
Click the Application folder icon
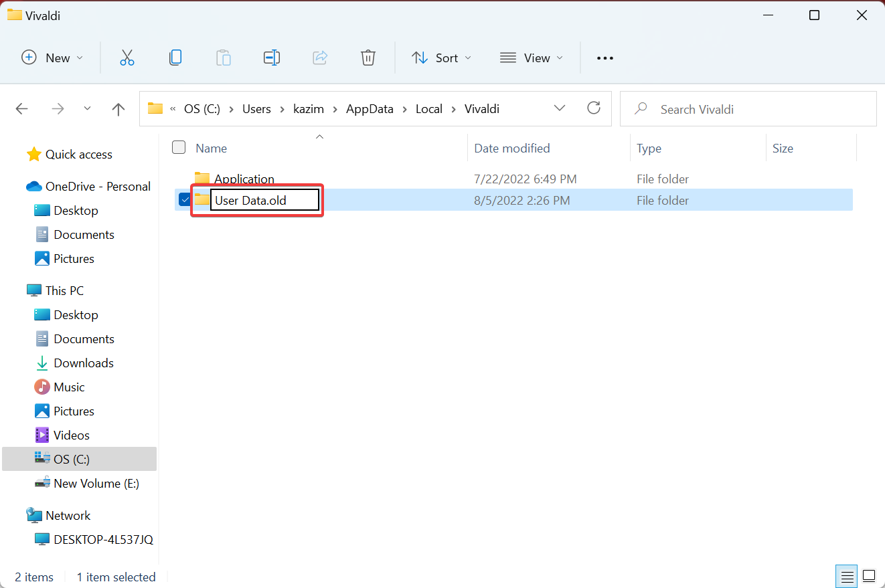[x=202, y=179]
